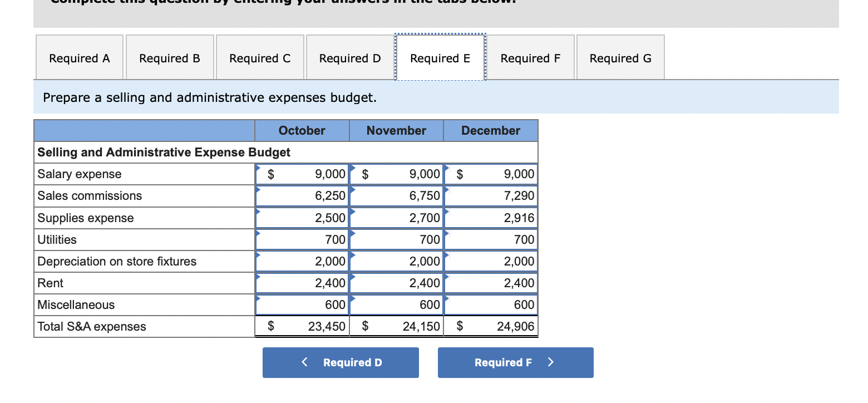
Task: Click the Sales commissions row label
Action: [x=90, y=196]
